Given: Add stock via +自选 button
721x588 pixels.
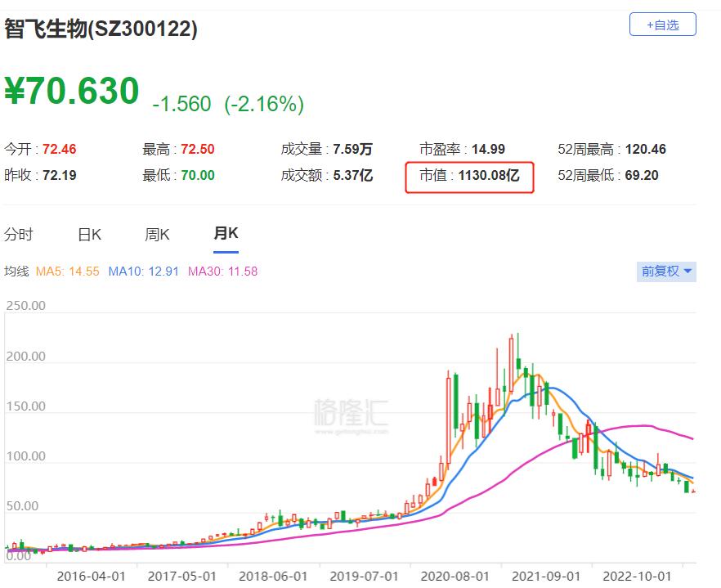Looking at the screenshot, I should click(663, 25).
